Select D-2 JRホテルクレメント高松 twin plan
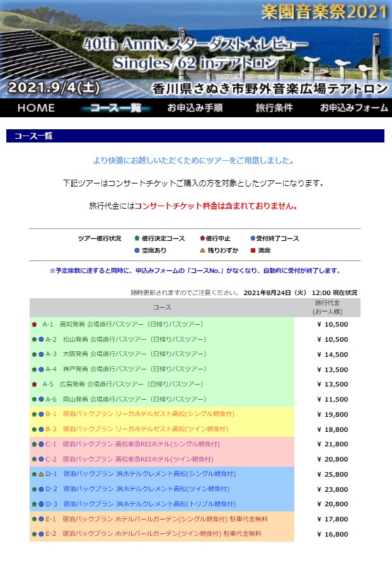The width and height of the screenshot is (392, 575). coord(162,489)
